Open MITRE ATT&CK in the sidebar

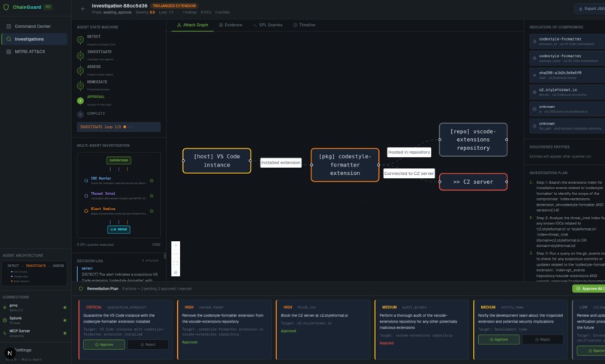point(35,52)
